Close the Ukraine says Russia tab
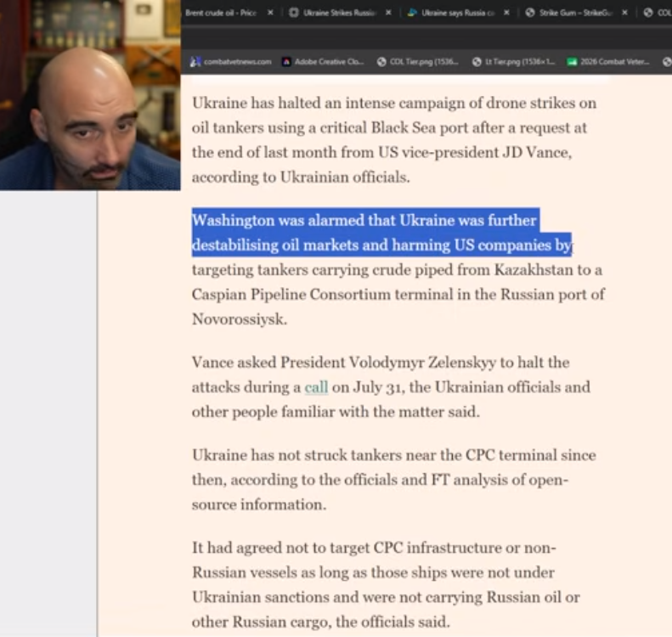This screenshot has height=637, width=672. [506, 13]
